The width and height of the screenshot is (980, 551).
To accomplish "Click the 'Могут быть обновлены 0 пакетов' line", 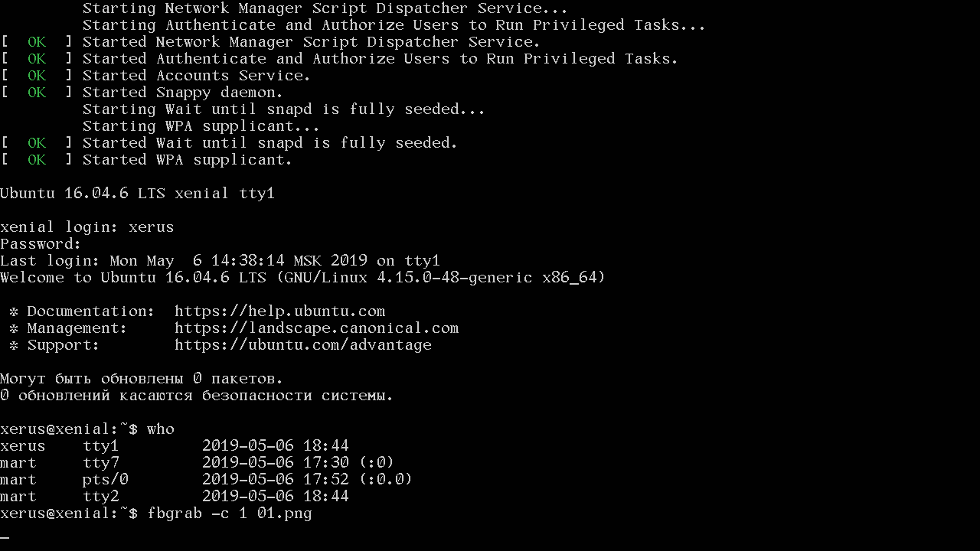I will tap(142, 379).
